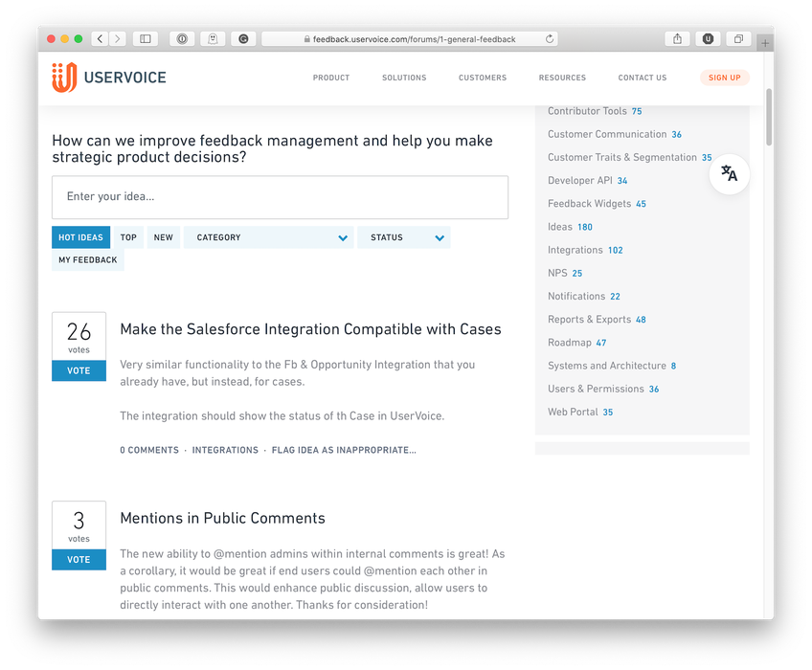Open Customer Traits & Segmentation category

[x=630, y=157]
